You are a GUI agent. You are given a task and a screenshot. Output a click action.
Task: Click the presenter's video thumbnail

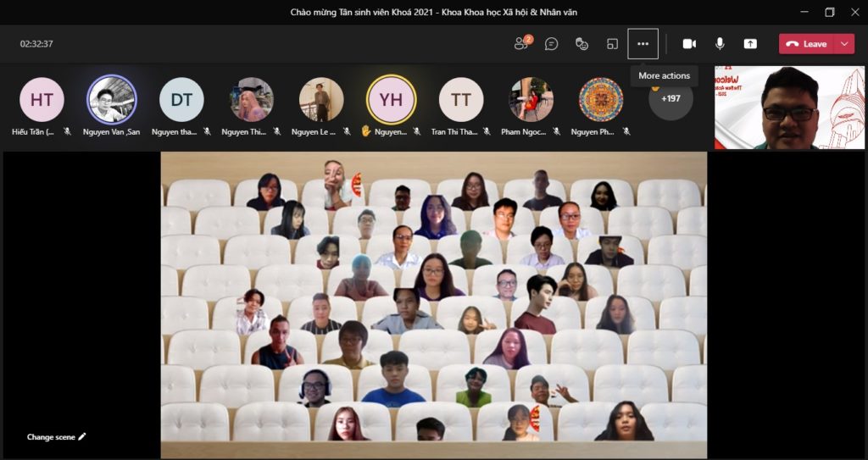click(789, 108)
